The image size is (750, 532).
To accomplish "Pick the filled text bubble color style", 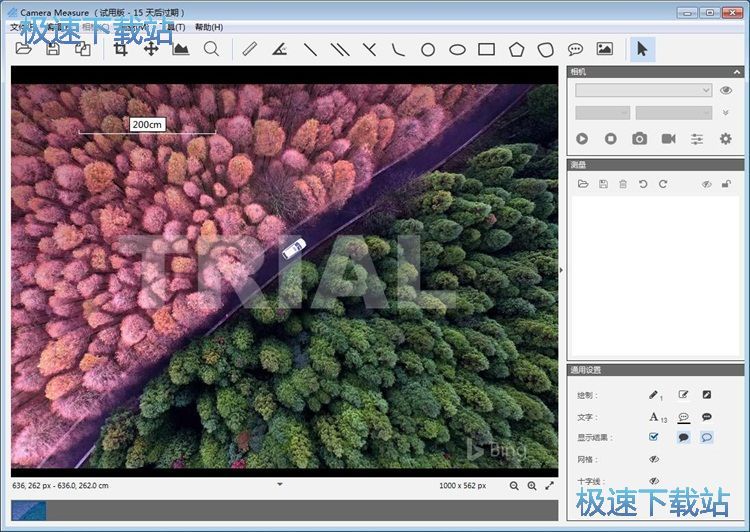I will click(x=706, y=417).
